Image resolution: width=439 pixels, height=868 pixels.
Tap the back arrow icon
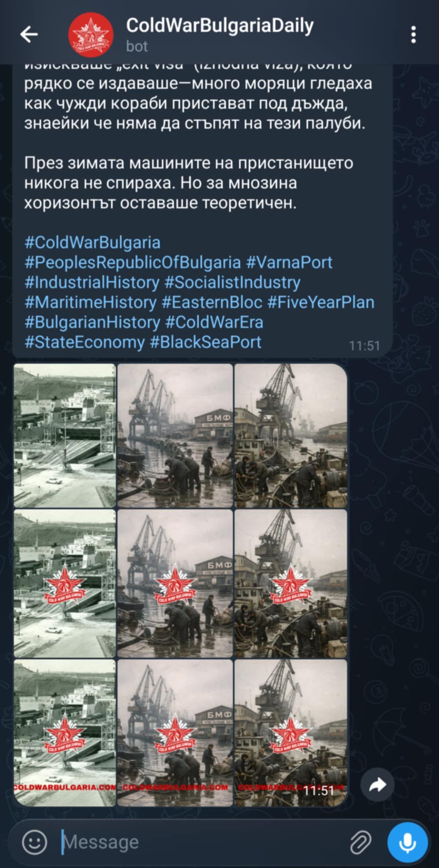coord(29,34)
